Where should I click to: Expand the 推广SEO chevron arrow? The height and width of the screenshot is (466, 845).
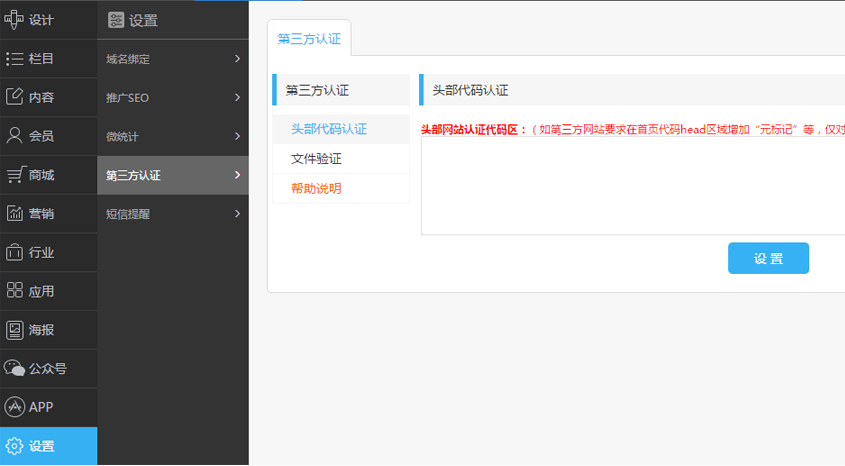point(237,98)
